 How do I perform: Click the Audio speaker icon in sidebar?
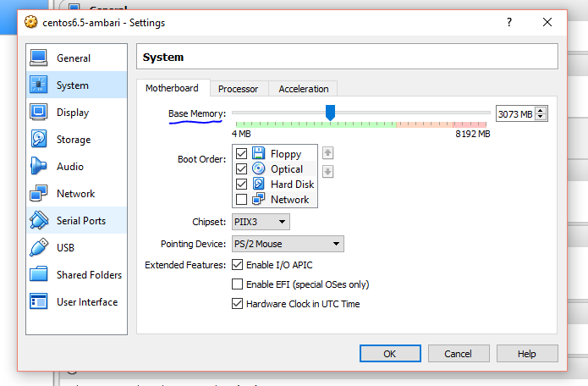(x=39, y=166)
